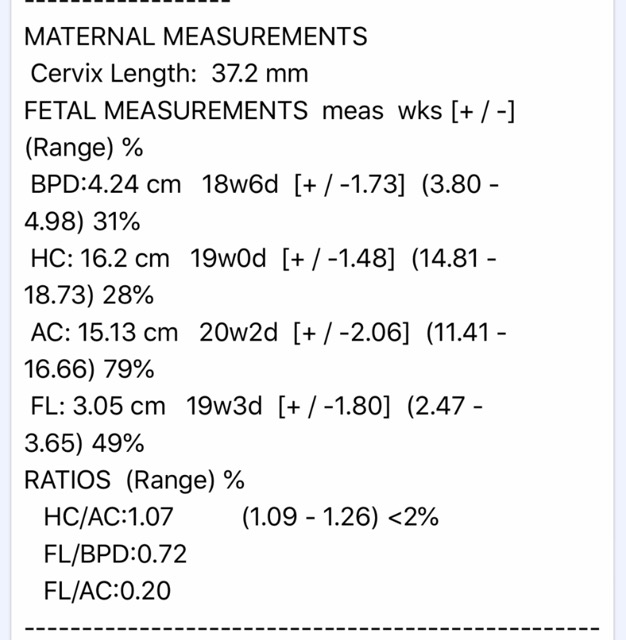Tap the 19w3d gestational age
626x640 pixels.
(224, 406)
